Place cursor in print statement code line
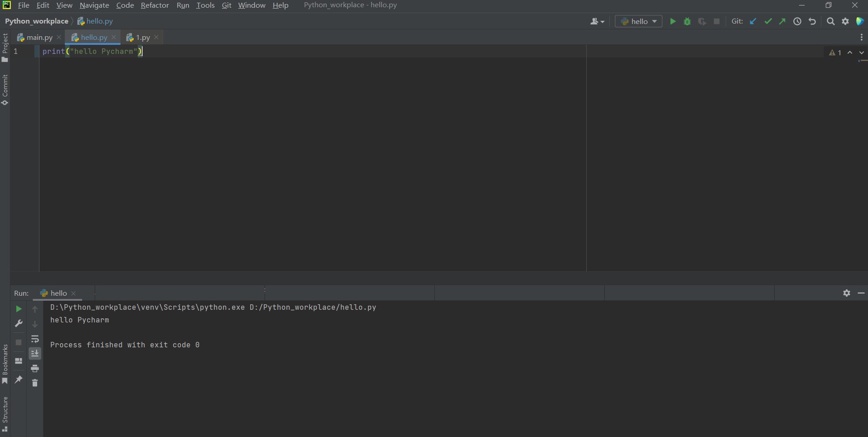 point(92,52)
